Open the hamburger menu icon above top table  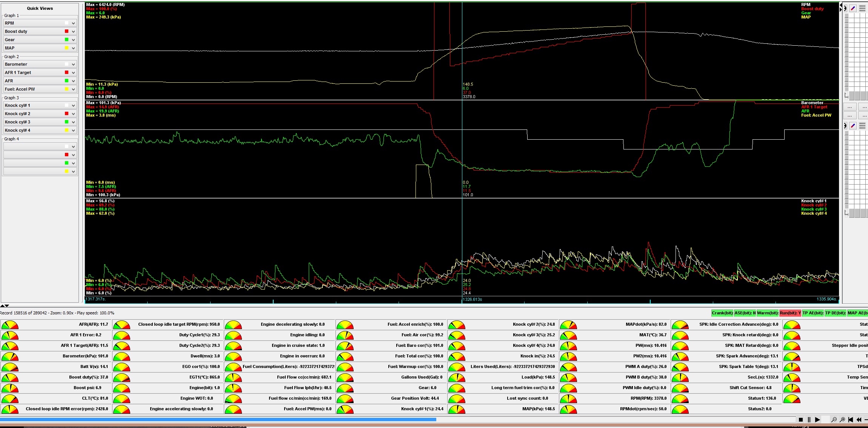point(862,8)
